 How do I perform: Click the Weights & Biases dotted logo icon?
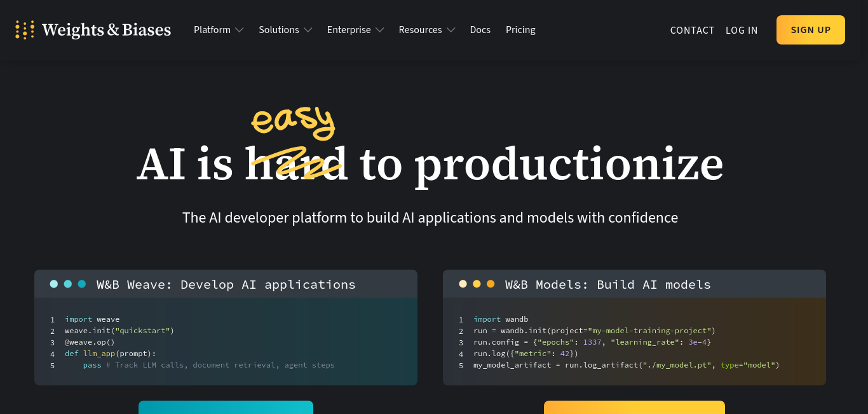(x=25, y=30)
